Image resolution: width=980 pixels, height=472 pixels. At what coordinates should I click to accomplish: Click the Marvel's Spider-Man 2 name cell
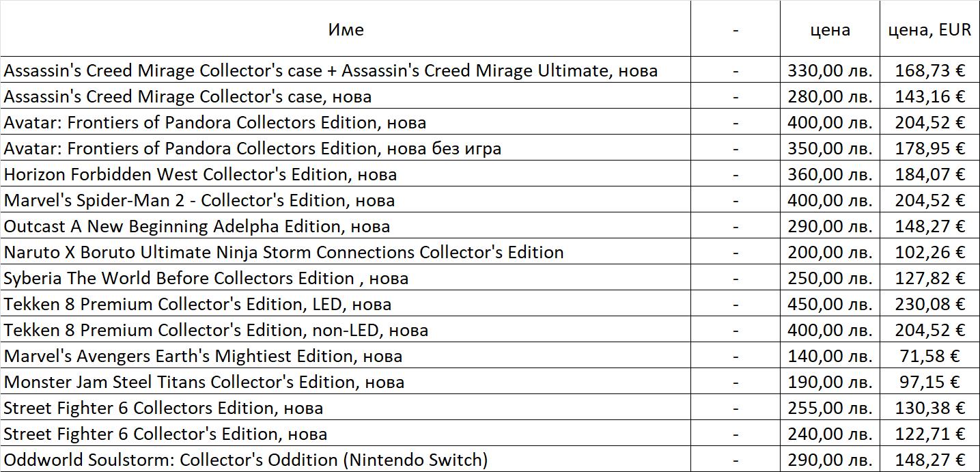point(199,200)
